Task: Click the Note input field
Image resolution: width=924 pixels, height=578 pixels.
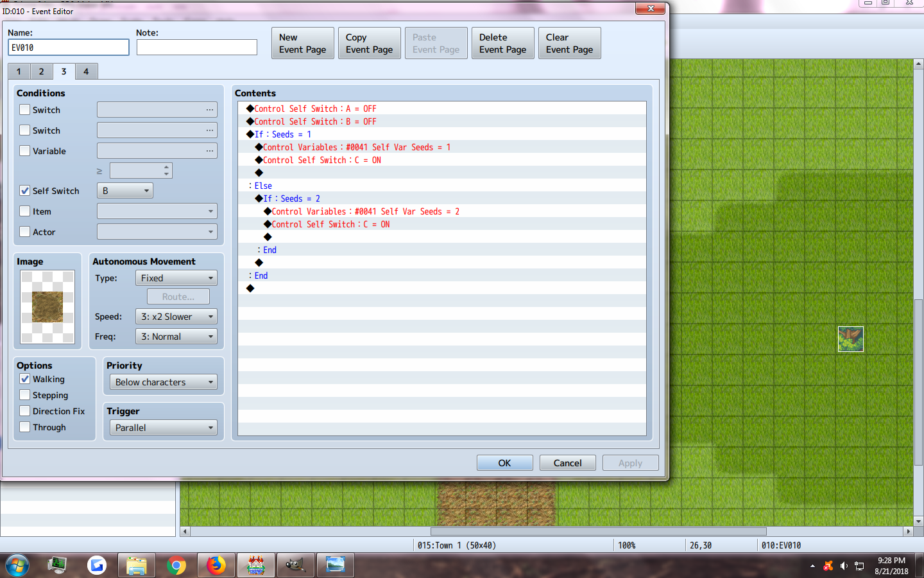Action: (197, 48)
